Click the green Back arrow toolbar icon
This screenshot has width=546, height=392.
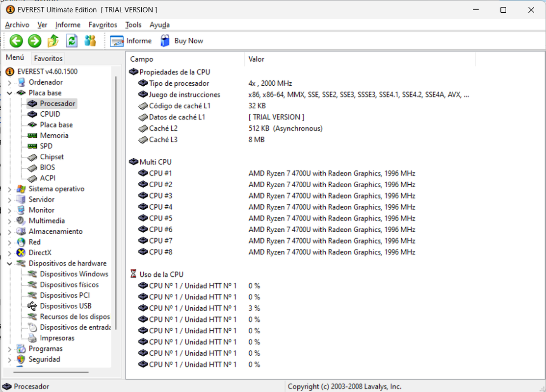coord(16,41)
